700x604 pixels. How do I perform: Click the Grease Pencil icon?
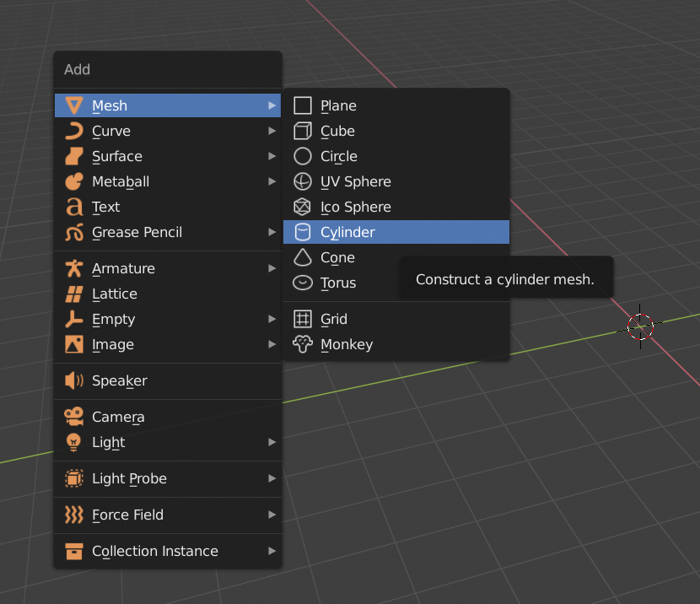click(x=74, y=232)
